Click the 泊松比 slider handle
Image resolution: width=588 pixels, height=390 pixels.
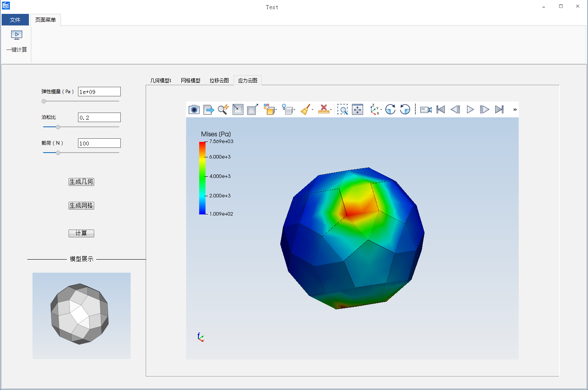tap(58, 127)
